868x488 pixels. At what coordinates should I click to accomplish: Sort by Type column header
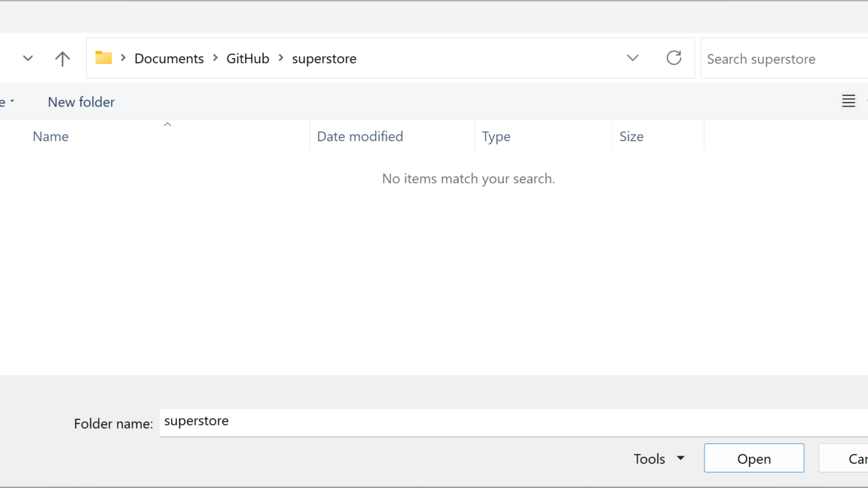pyautogui.click(x=496, y=136)
